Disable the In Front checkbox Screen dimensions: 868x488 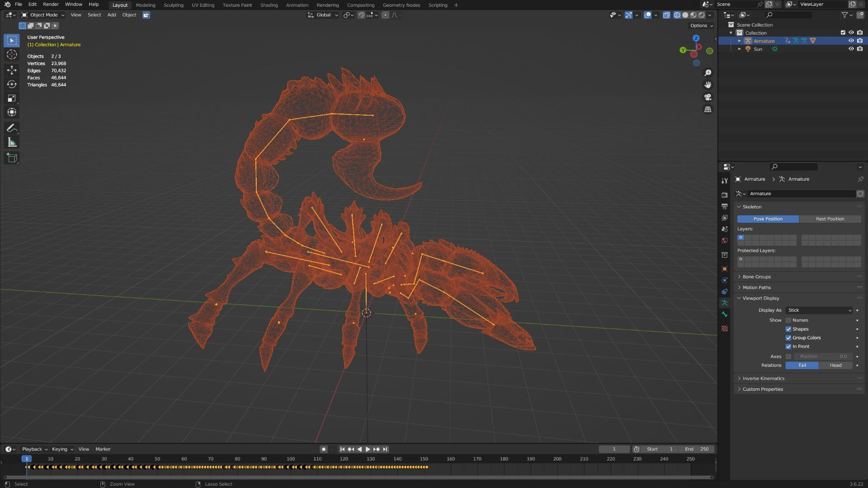tap(788, 347)
